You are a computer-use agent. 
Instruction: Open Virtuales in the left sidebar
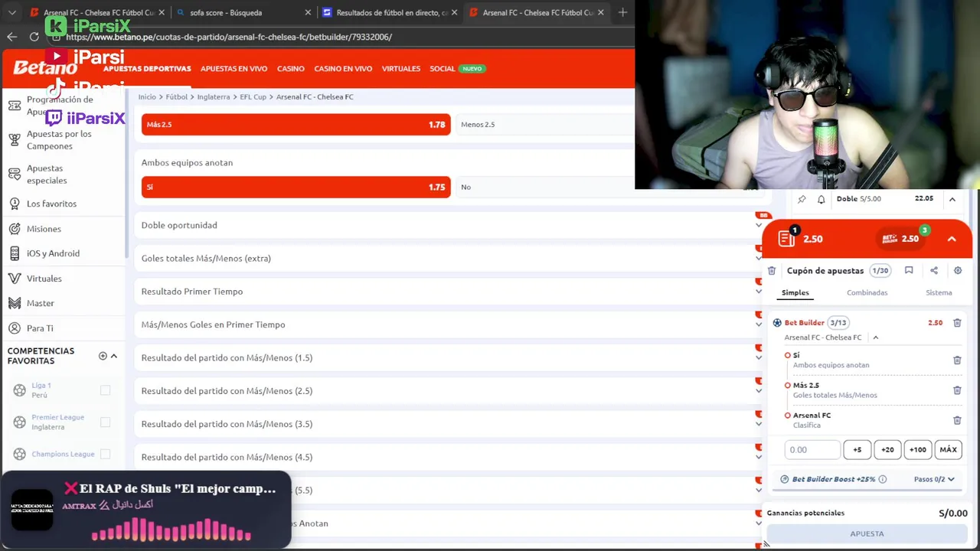(64, 279)
